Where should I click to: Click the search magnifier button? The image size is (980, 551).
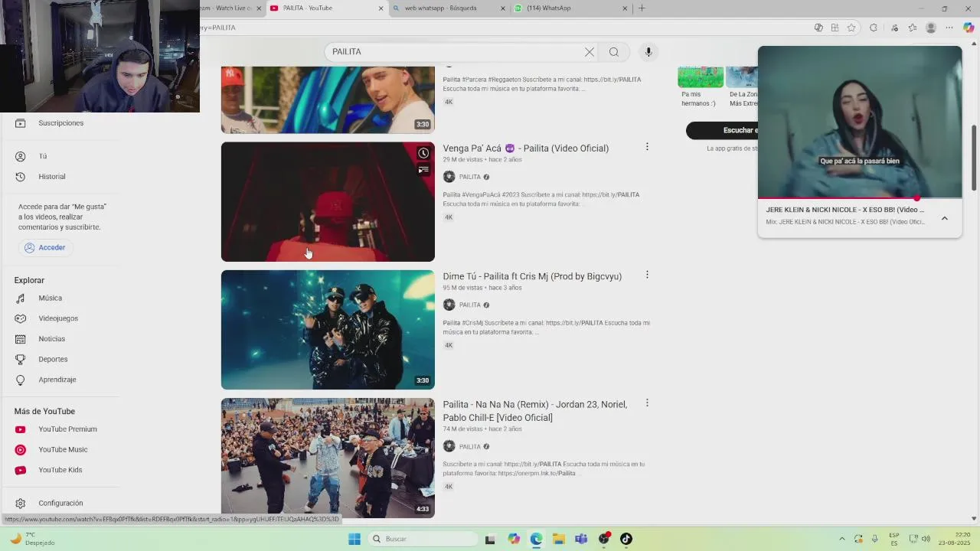tap(614, 52)
